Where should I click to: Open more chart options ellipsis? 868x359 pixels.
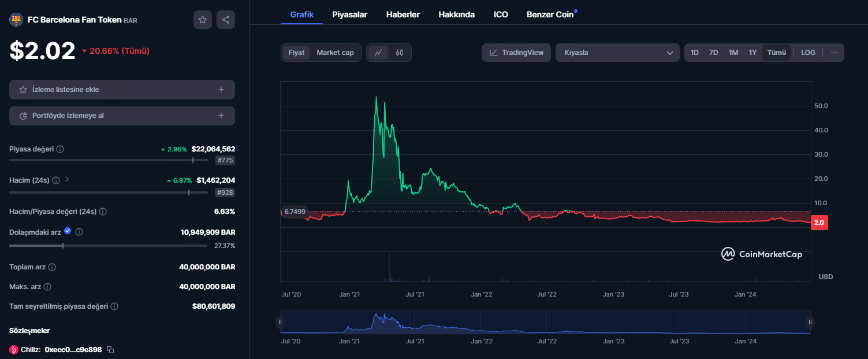tap(834, 53)
